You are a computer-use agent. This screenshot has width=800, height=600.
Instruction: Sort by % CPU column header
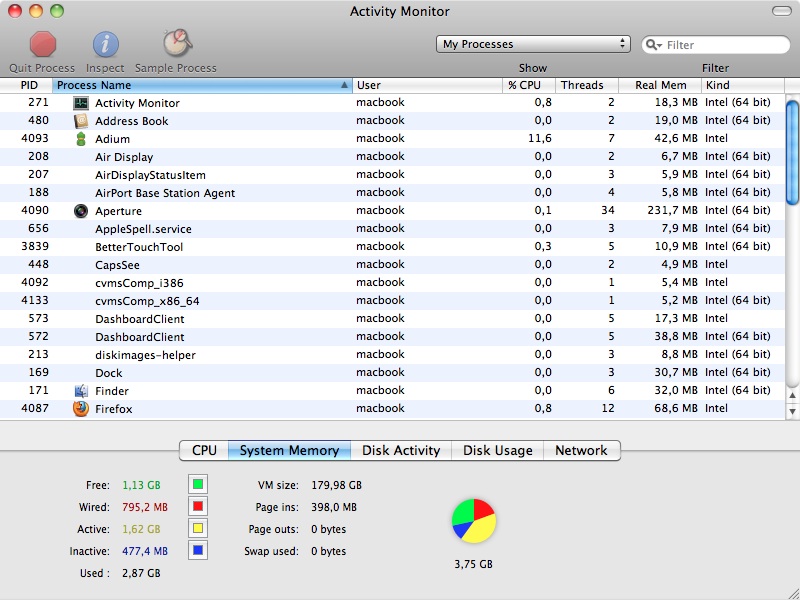(525, 85)
